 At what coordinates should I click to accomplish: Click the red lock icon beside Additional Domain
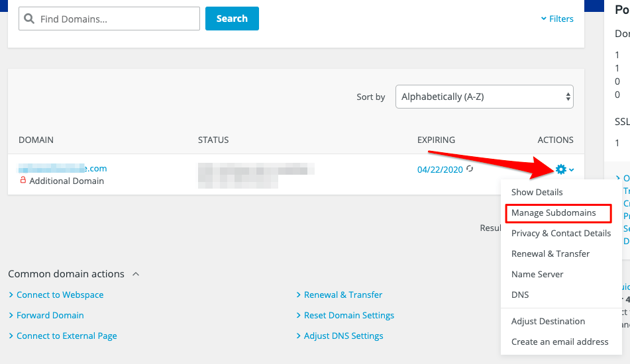pyautogui.click(x=23, y=180)
